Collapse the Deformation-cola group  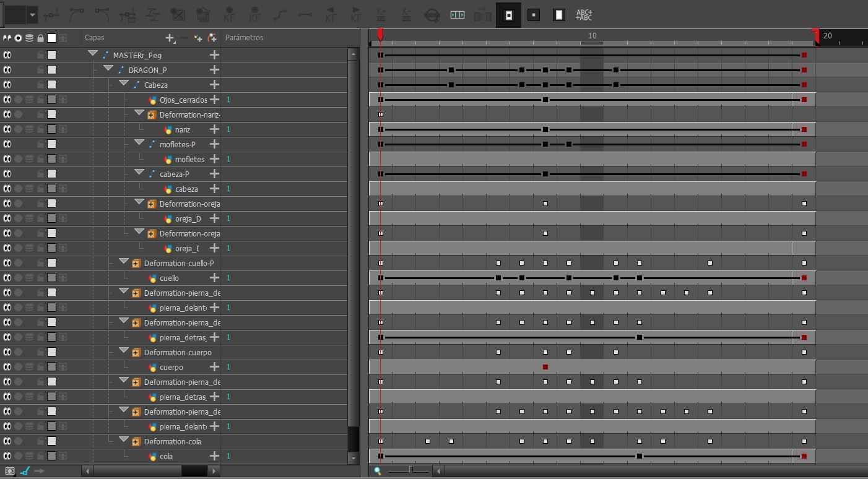(x=124, y=440)
